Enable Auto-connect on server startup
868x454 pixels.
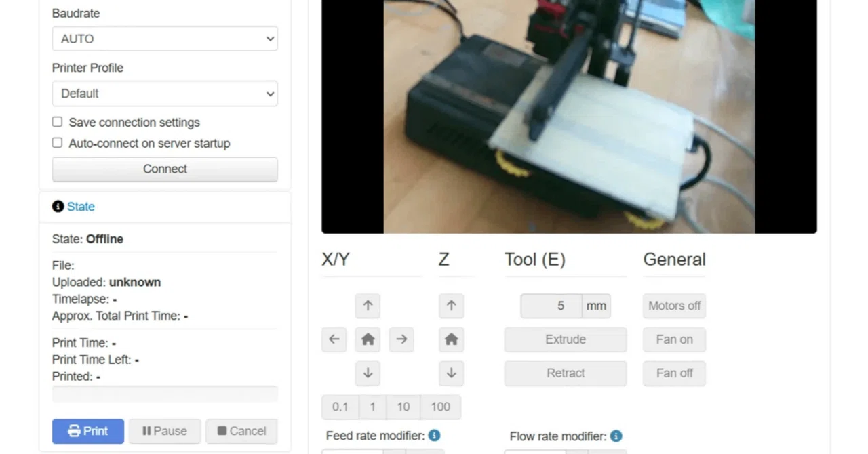coord(57,143)
